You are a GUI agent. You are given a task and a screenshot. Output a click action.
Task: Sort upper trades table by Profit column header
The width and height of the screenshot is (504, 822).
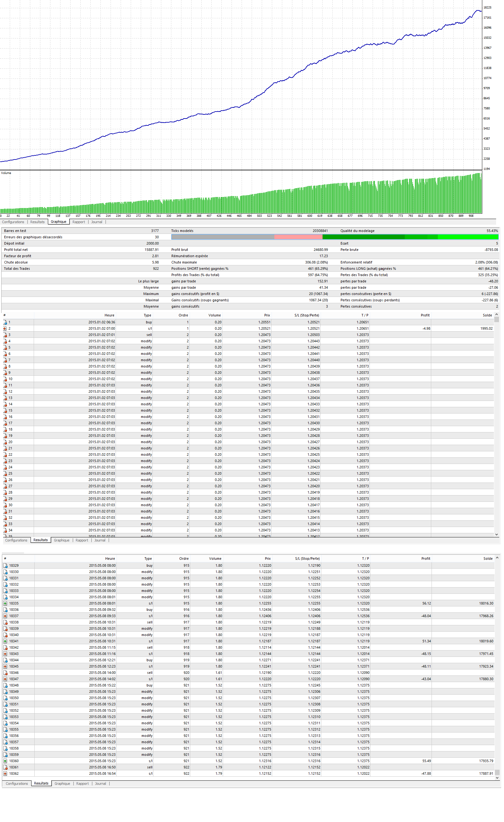point(425,315)
